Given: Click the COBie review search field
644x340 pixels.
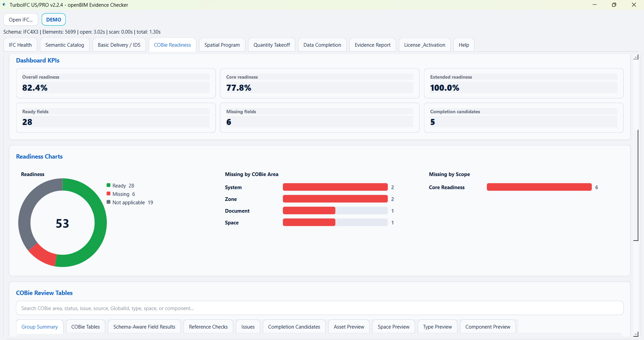Looking at the screenshot, I should click(320, 308).
